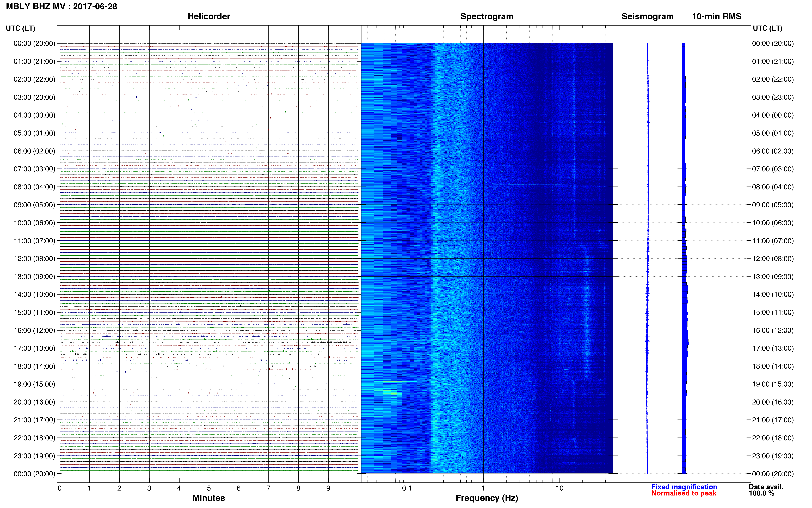Click the left 10:00 (06:00) time label

tap(34, 223)
